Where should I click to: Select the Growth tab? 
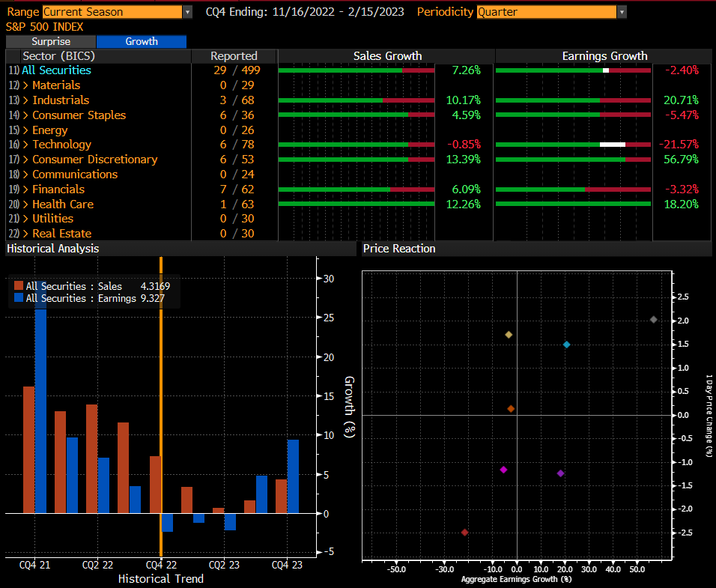(x=142, y=42)
